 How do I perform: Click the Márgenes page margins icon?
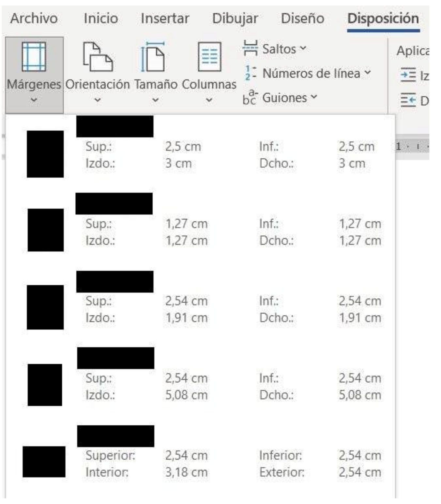click(x=34, y=56)
